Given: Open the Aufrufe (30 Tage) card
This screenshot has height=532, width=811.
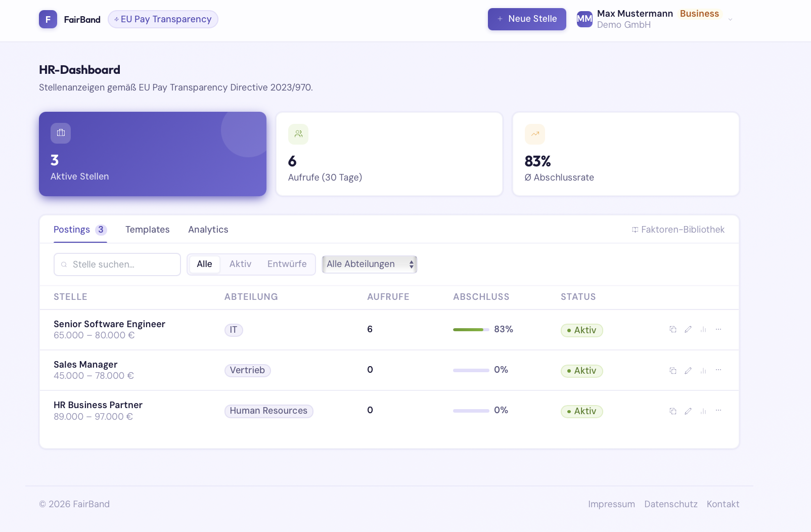Looking at the screenshot, I should pyautogui.click(x=389, y=154).
